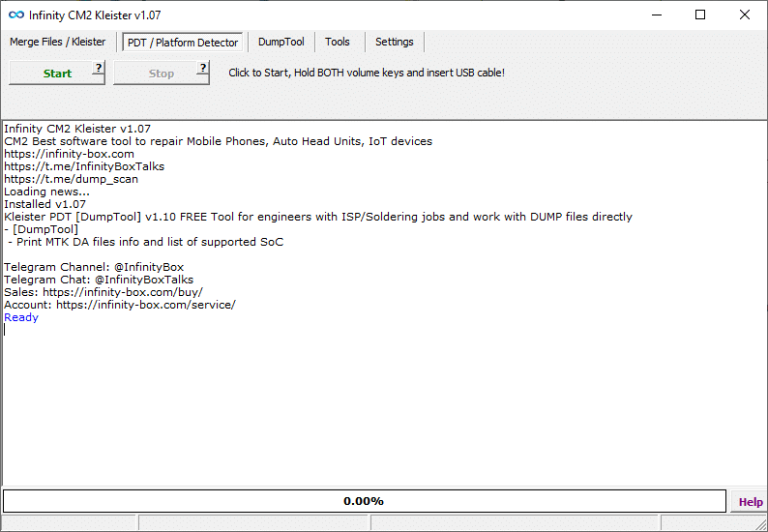
Task: Click the https://infinity-box.com log line
Action: pos(69,154)
